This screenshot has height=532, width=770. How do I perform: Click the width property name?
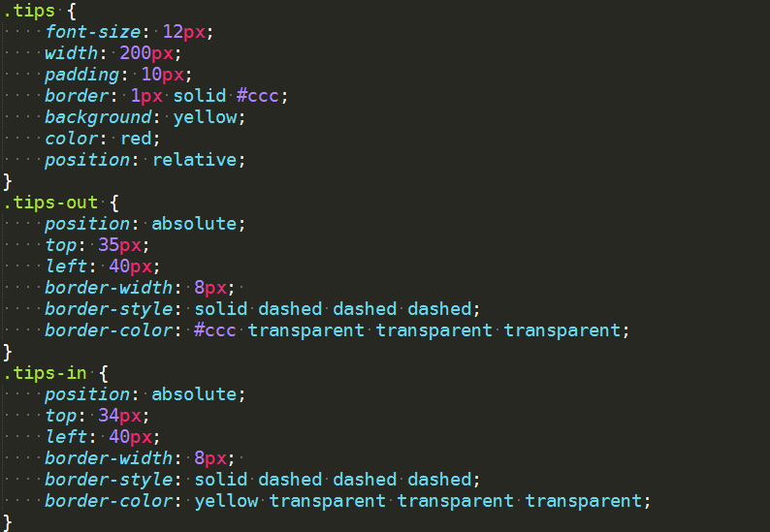[x=71, y=53]
